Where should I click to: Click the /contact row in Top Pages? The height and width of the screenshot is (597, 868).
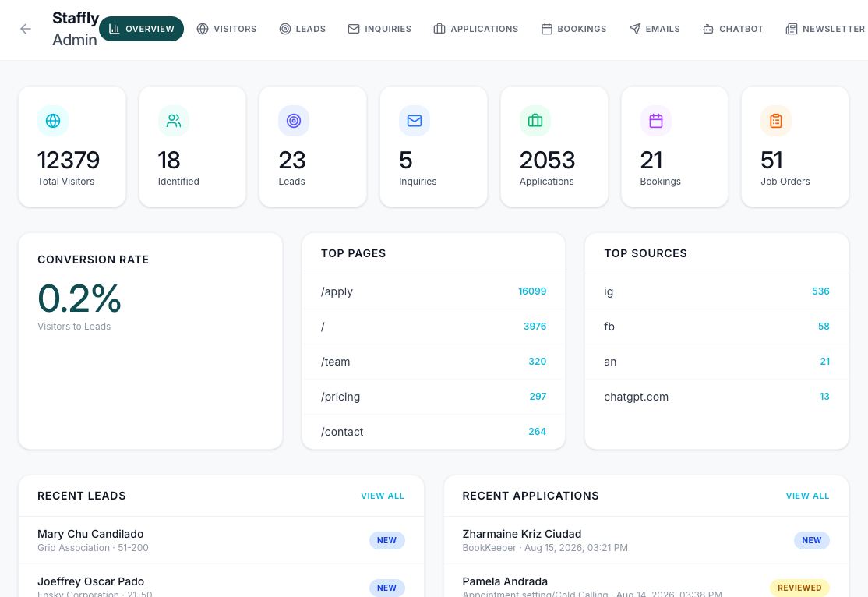(433, 432)
